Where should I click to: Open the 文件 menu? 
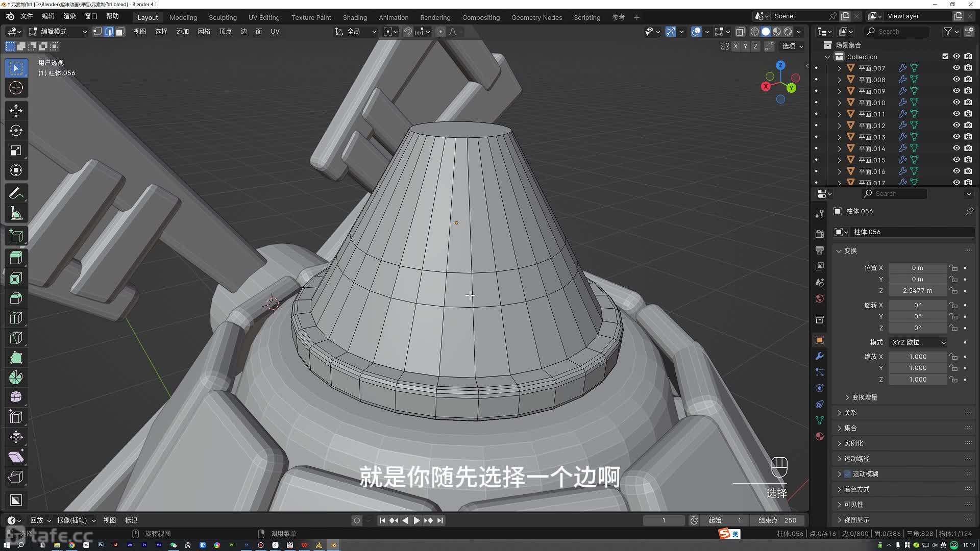tap(27, 16)
